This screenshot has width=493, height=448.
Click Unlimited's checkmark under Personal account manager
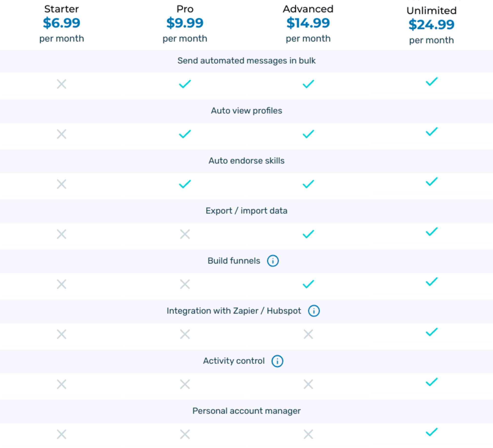432,432
